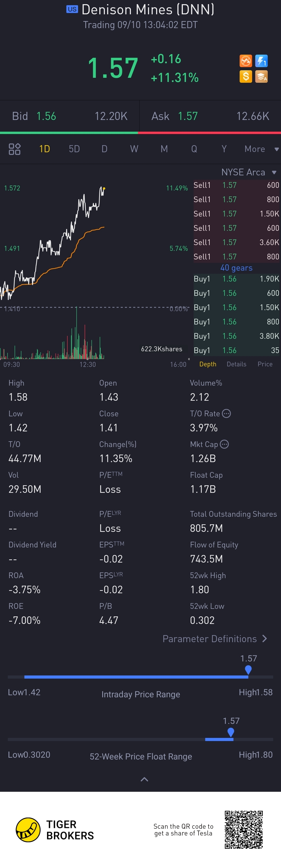Switch to the quarterly Q chart tab
The image size is (281, 868).
click(194, 149)
